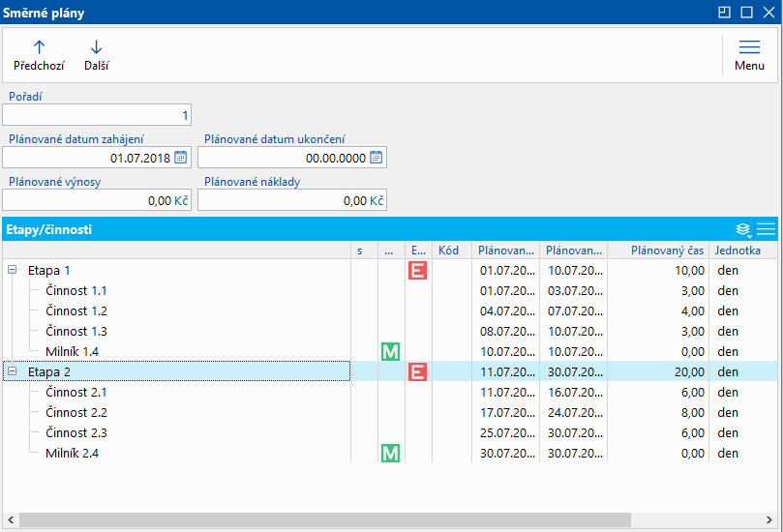The height and width of the screenshot is (532, 783).
Task: Select the Činnost 2.1 row
Action: [390, 393]
